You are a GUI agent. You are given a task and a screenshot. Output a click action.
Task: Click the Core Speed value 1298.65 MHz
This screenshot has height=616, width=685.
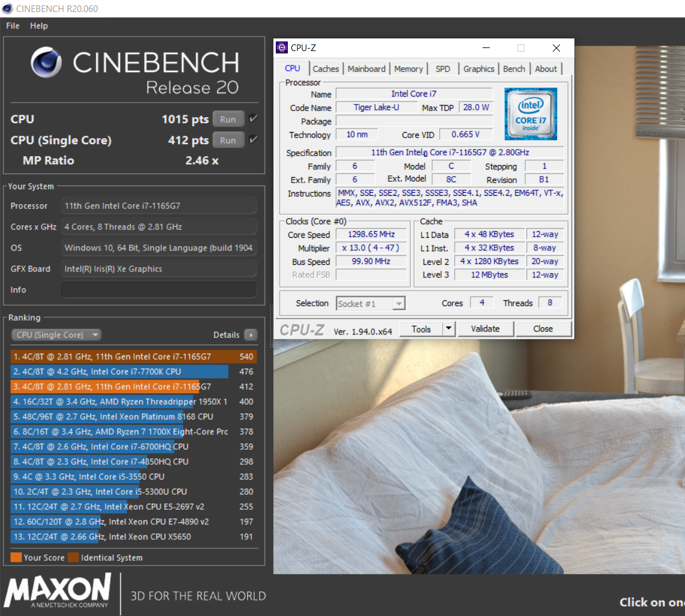(371, 234)
